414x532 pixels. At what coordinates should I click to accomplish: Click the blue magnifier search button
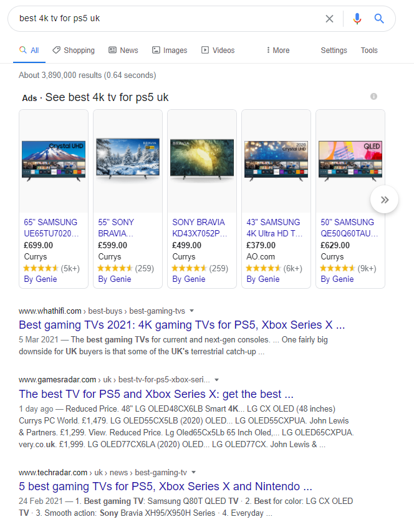[x=379, y=19]
